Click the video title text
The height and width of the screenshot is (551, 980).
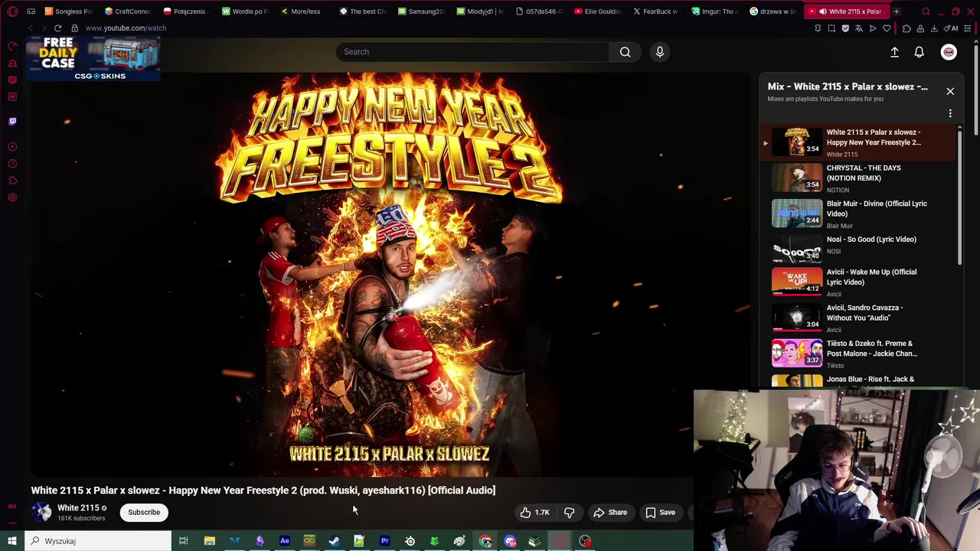pyautogui.click(x=263, y=491)
